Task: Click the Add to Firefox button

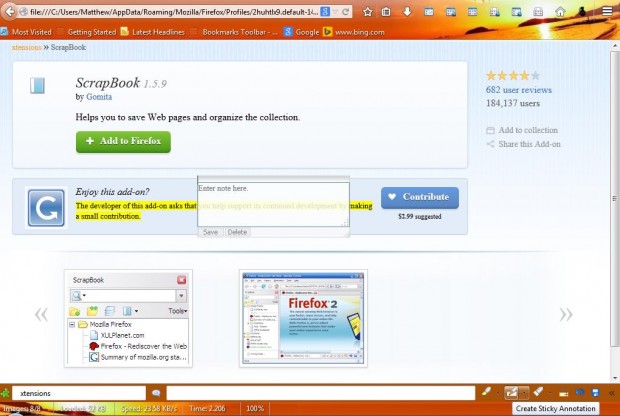Action: pyautogui.click(x=123, y=142)
